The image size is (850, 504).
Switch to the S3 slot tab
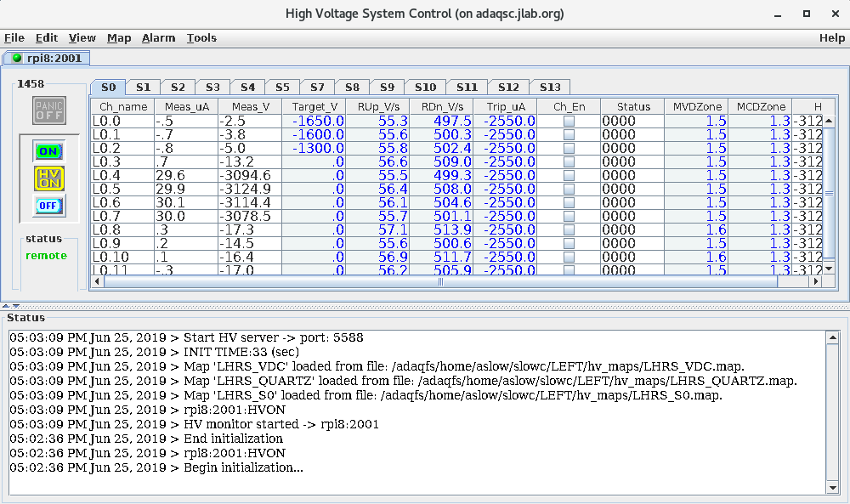[212, 88]
